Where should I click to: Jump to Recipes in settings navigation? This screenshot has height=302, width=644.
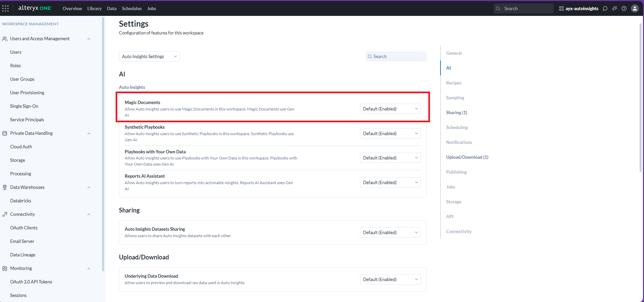pyautogui.click(x=454, y=83)
